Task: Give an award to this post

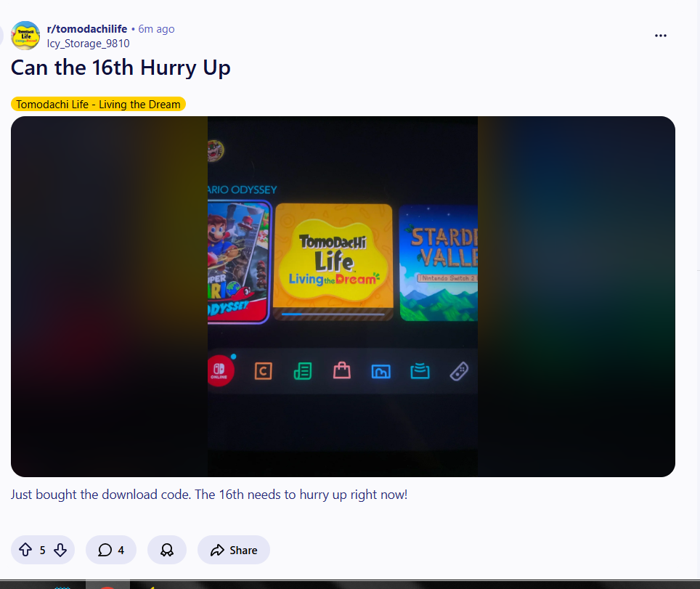Action: tap(167, 550)
